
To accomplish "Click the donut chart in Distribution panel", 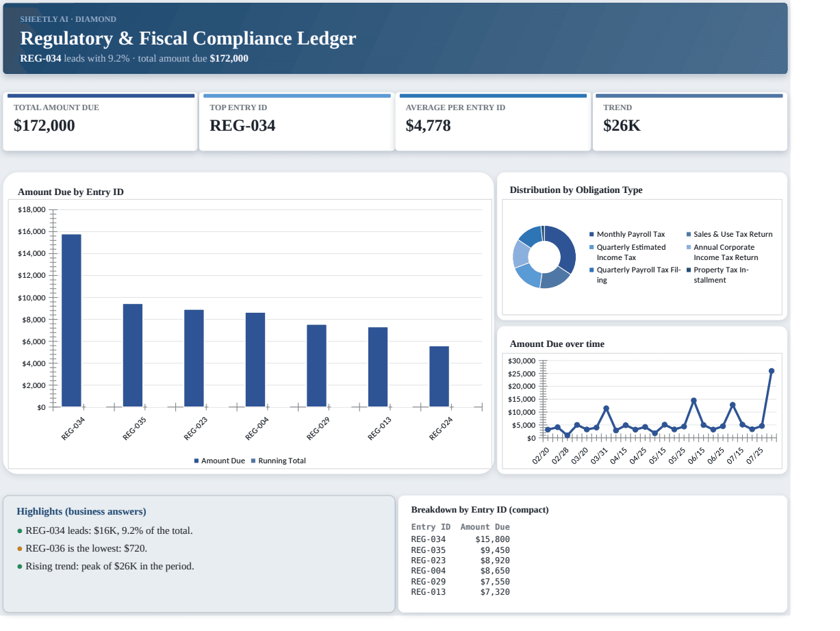I will tap(544, 257).
